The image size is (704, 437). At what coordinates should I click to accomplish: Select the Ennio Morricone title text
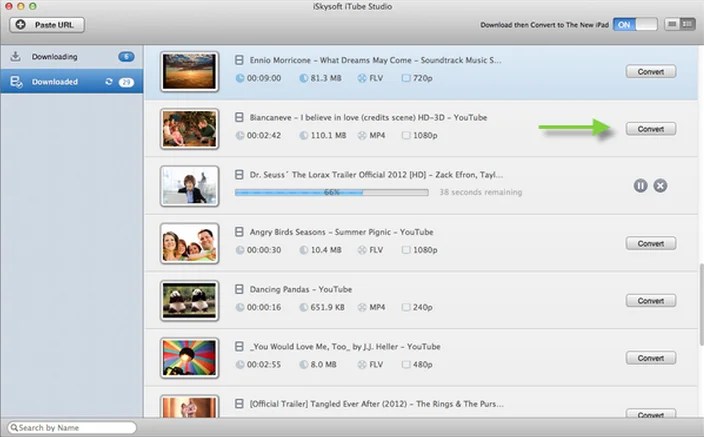point(375,60)
